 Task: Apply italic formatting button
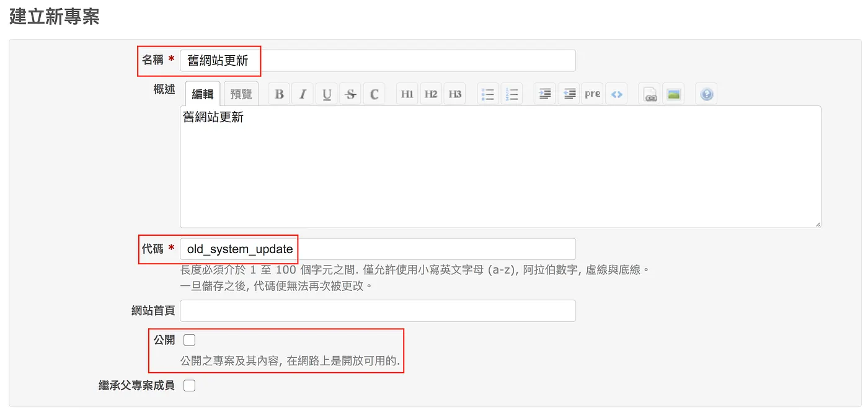pyautogui.click(x=303, y=94)
